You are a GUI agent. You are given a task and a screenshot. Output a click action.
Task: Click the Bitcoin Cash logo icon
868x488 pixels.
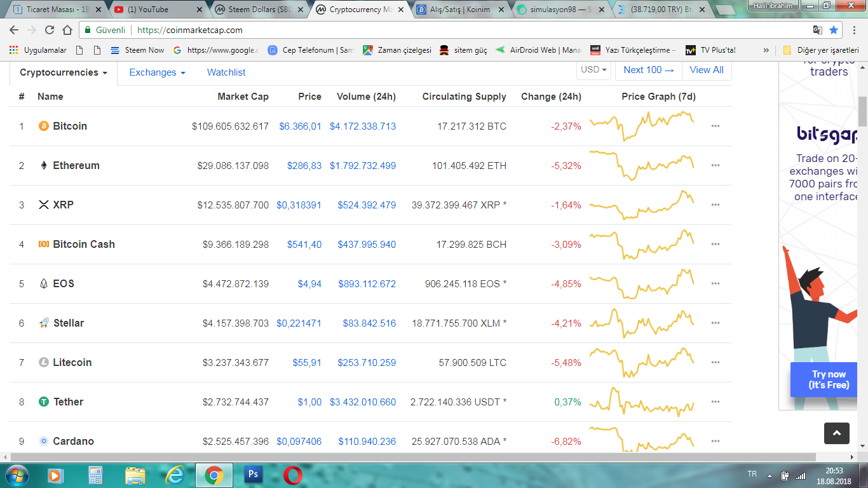[44, 244]
